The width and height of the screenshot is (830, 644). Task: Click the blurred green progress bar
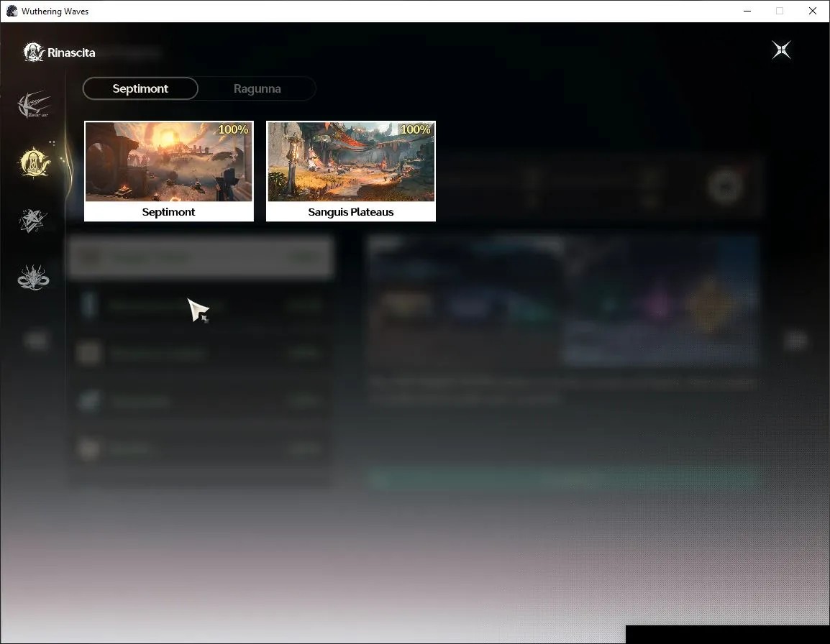564,479
